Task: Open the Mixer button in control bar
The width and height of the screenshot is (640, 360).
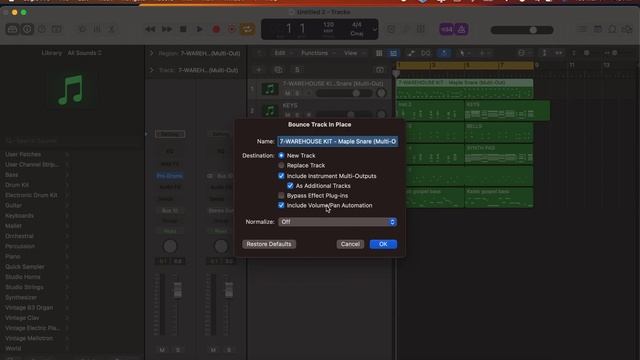Action: pos(97,29)
